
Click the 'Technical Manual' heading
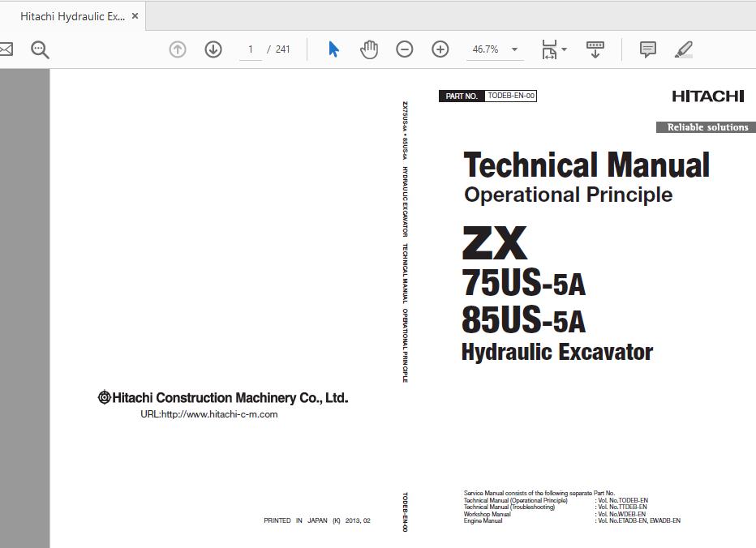(x=586, y=165)
